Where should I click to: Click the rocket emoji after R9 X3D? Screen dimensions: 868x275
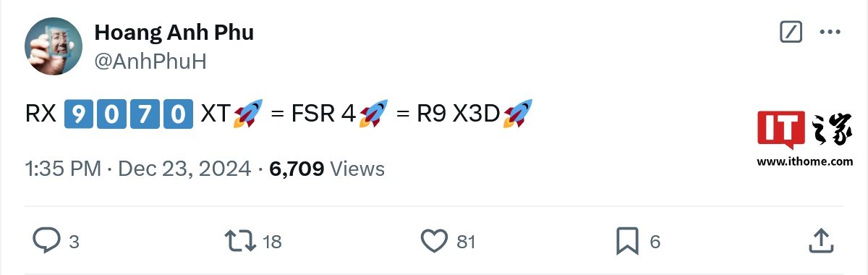coord(518,114)
